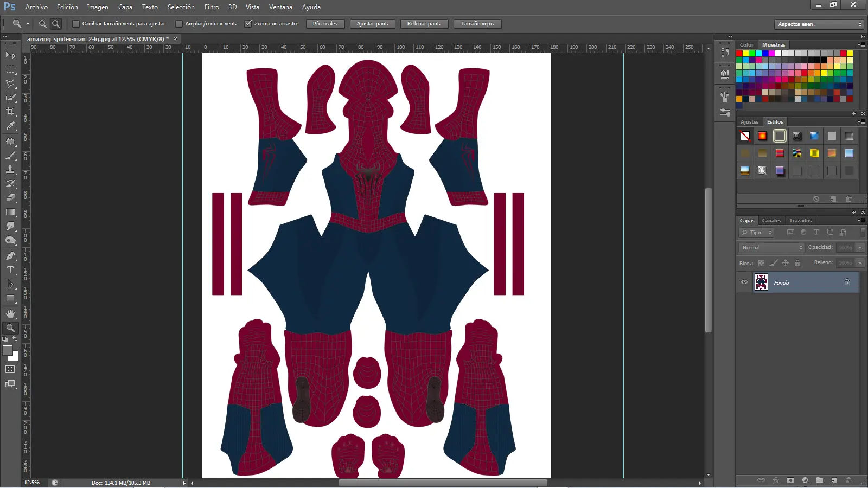Select the Polygonal Lasso tool
This screenshot has width=868, height=488.
coord(10,84)
